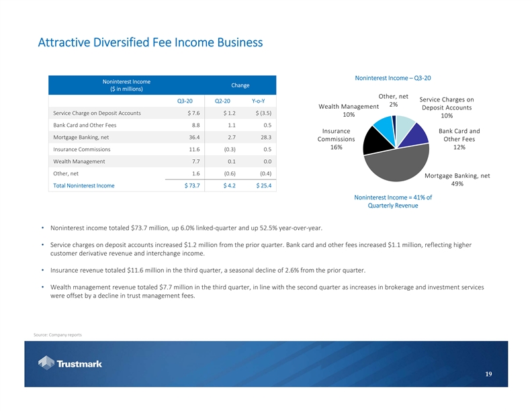Click the $ 73.7 total value cell

(191, 185)
